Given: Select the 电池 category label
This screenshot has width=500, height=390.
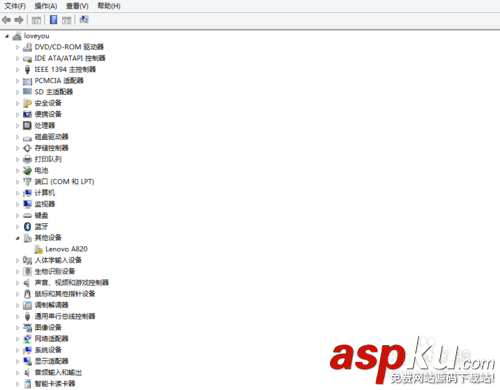Looking at the screenshot, I should pyautogui.click(x=41, y=171).
